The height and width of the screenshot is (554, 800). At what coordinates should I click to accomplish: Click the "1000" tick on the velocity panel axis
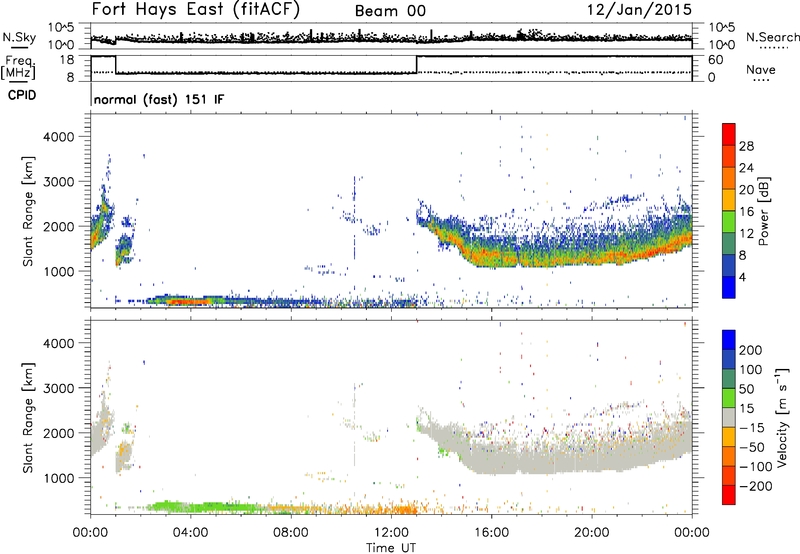click(59, 478)
